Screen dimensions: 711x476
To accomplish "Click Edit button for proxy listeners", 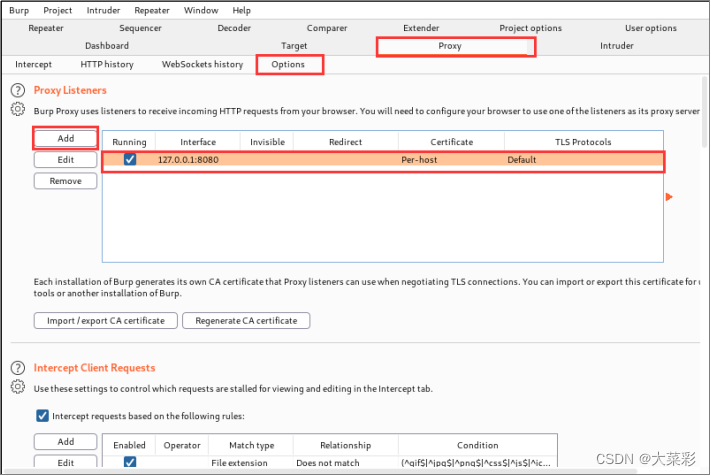I will coord(66,160).
